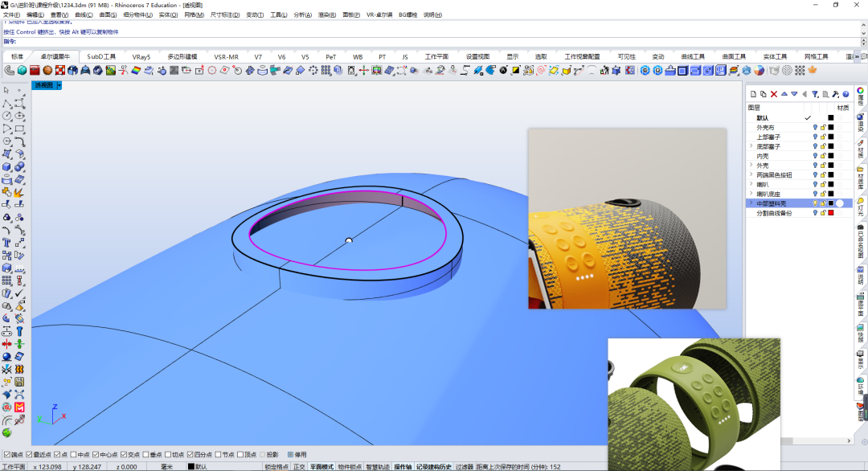Open the 属性 properties panel tab

tap(861, 96)
